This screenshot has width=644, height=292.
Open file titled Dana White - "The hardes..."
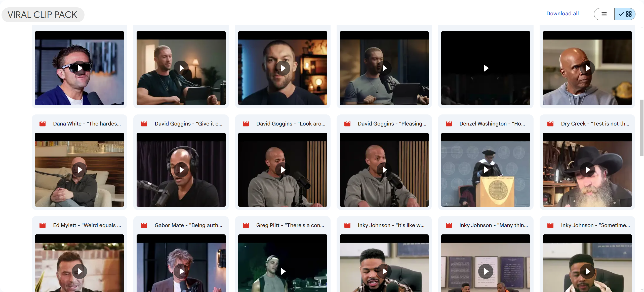coord(87,124)
